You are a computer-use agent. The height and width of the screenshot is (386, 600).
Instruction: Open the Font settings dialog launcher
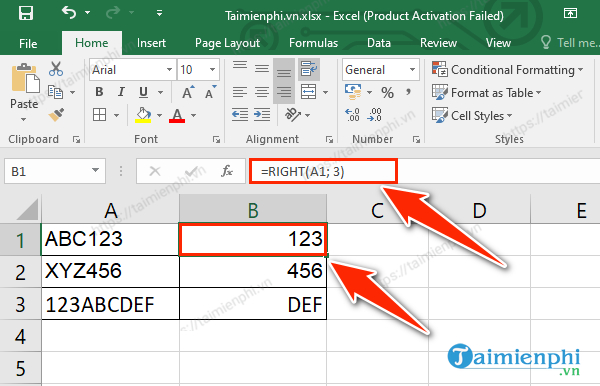[217, 140]
